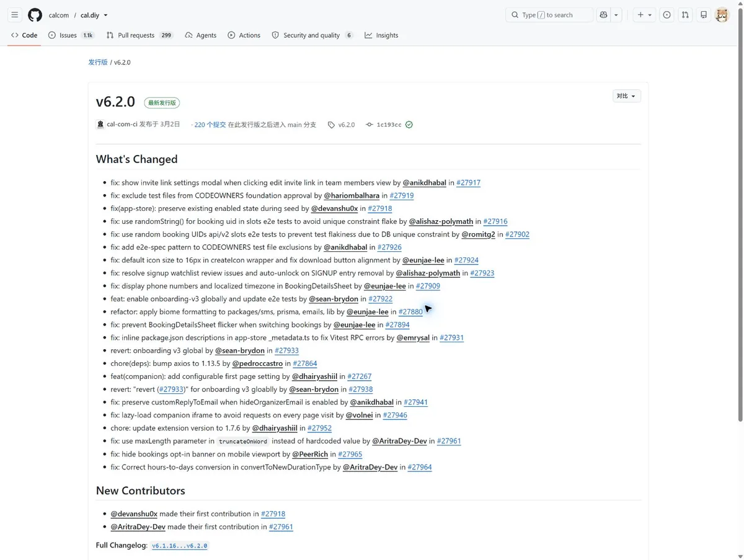Expand the Copilot dropdown arrow
Image resolution: width=744 pixels, height=560 pixels.
click(616, 15)
